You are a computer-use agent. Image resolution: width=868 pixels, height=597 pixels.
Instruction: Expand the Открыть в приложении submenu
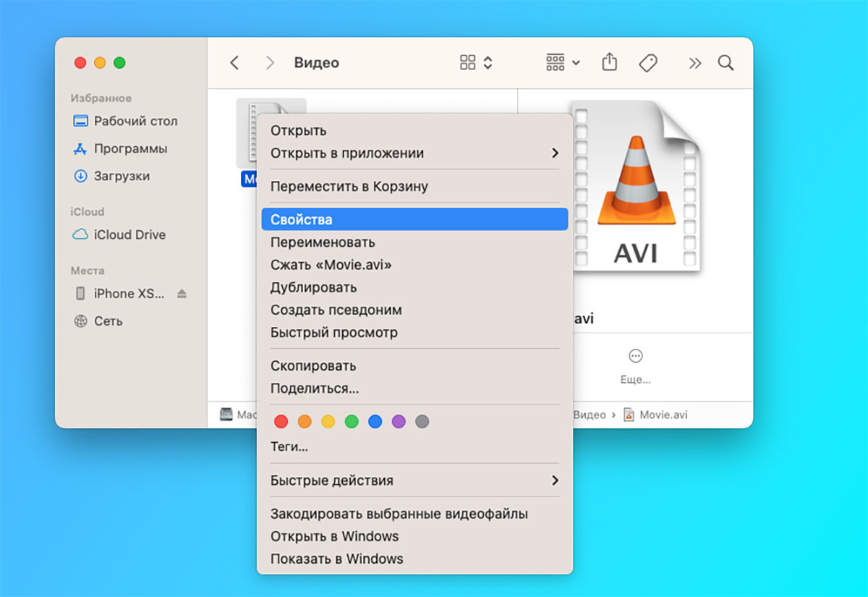tap(554, 153)
